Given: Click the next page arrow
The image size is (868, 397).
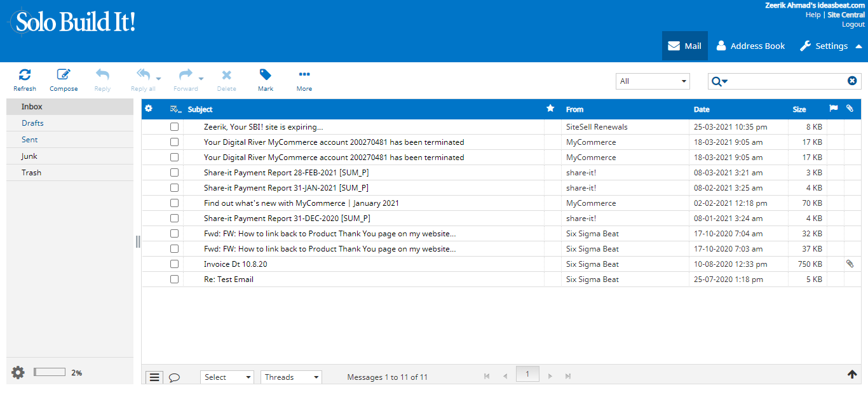Looking at the screenshot, I should tap(550, 377).
